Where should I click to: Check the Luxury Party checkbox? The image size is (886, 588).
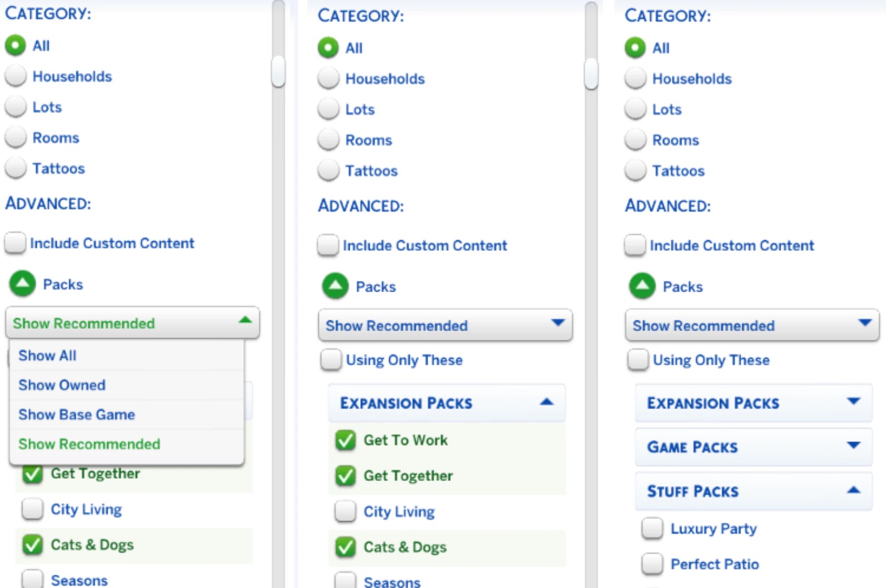[652, 528]
